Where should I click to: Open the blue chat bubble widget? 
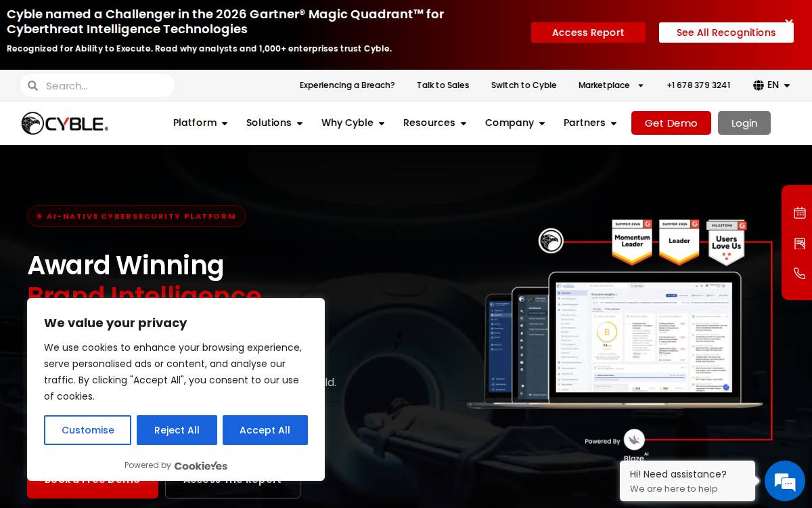coord(785,481)
